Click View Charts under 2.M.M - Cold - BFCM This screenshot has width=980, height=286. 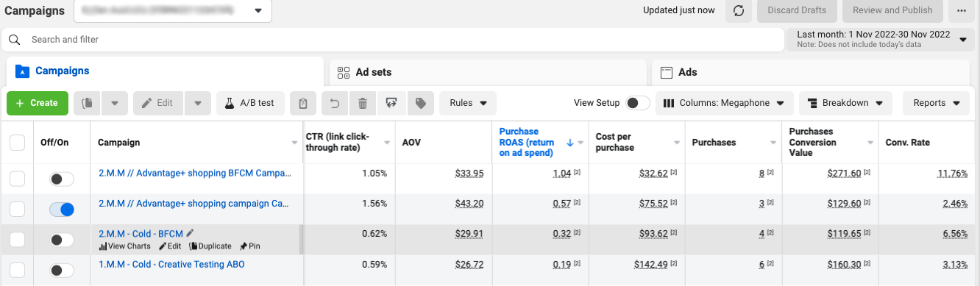(x=124, y=246)
